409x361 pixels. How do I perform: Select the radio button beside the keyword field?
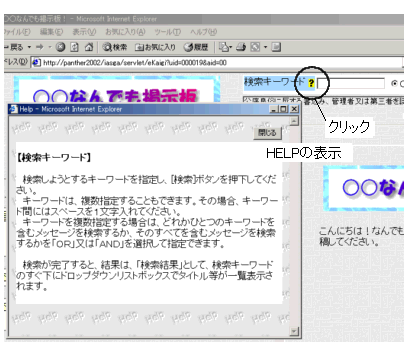pyautogui.click(x=394, y=83)
